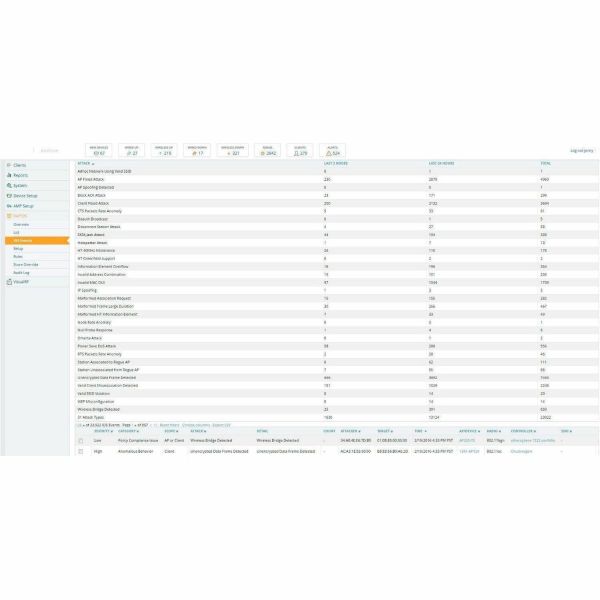
Task: Open the RAPIDS sidebar icon
Action: click(9, 216)
